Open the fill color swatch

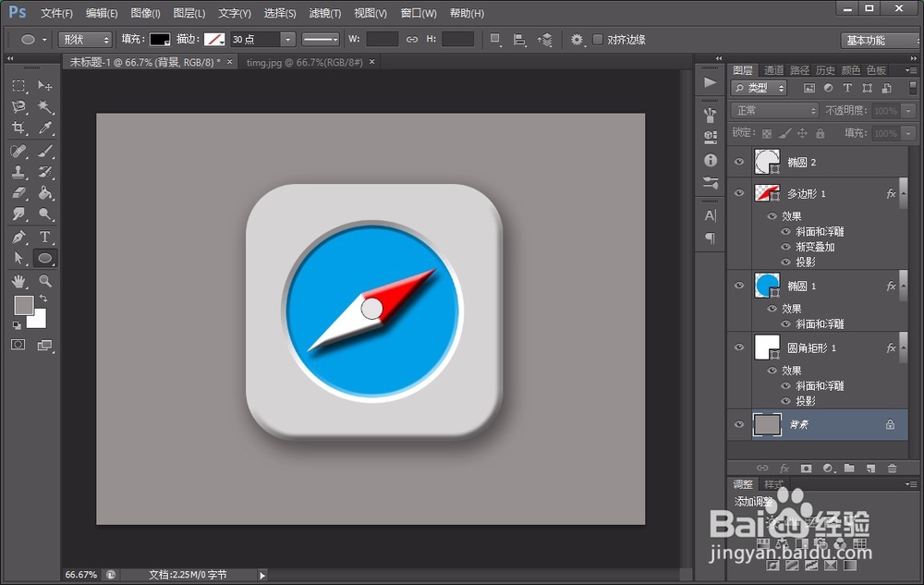[160, 40]
